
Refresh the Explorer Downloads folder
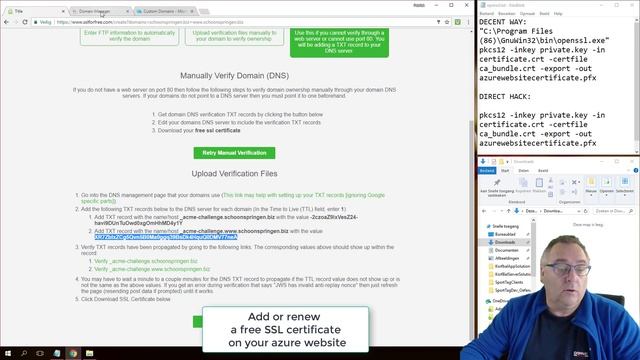click(x=586, y=211)
